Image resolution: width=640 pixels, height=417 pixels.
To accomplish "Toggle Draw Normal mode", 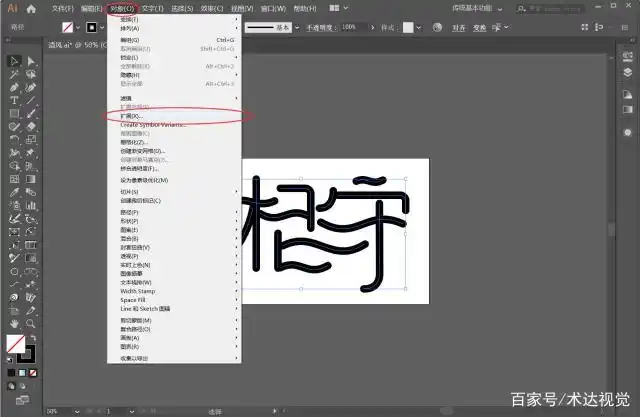I will point(11,386).
